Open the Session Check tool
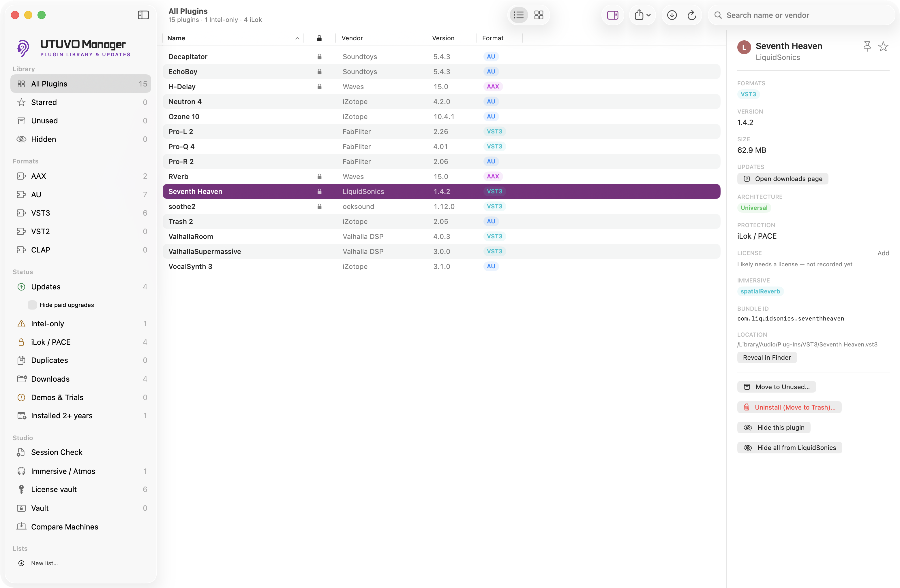Image resolution: width=900 pixels, height=588 pixels. (x=80, y=452)
